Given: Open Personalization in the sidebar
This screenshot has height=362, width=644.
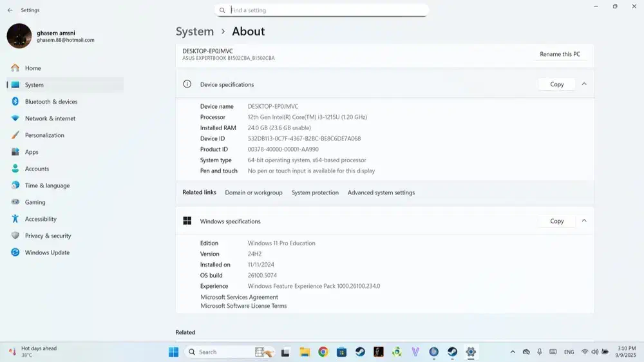Looking at the screenshot, I should point(44,135).
